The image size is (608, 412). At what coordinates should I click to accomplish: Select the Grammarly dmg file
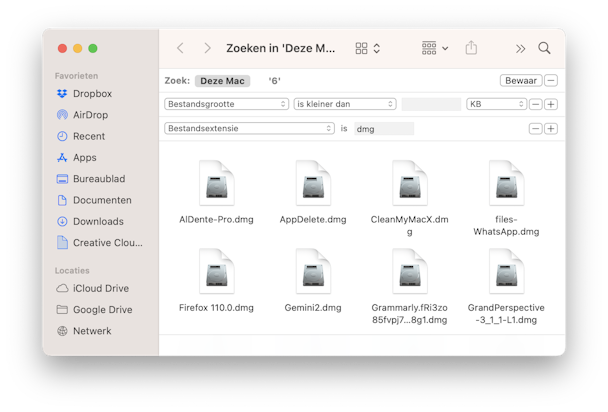410,287
